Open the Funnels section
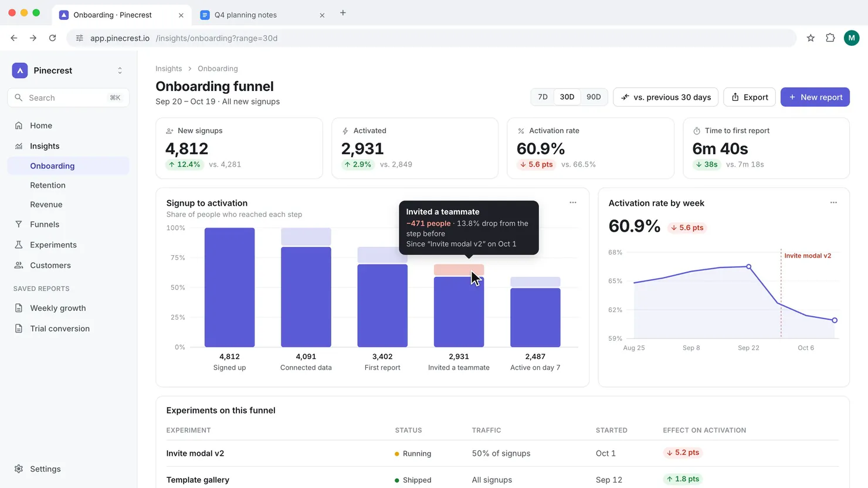The image size is (868, 488). pyautogui.click(x=69, y=225)
